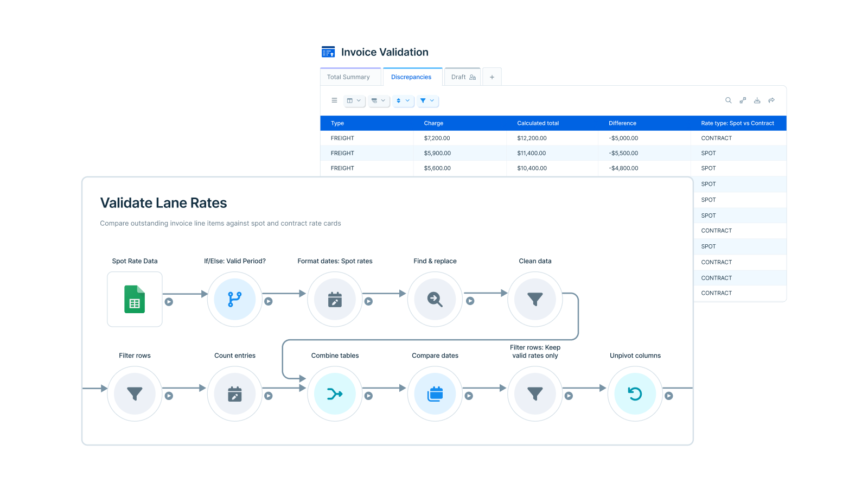This screenshot has width=868, height=489.
Task: Add a new tab with the plus button
Action: coord(492,77)
